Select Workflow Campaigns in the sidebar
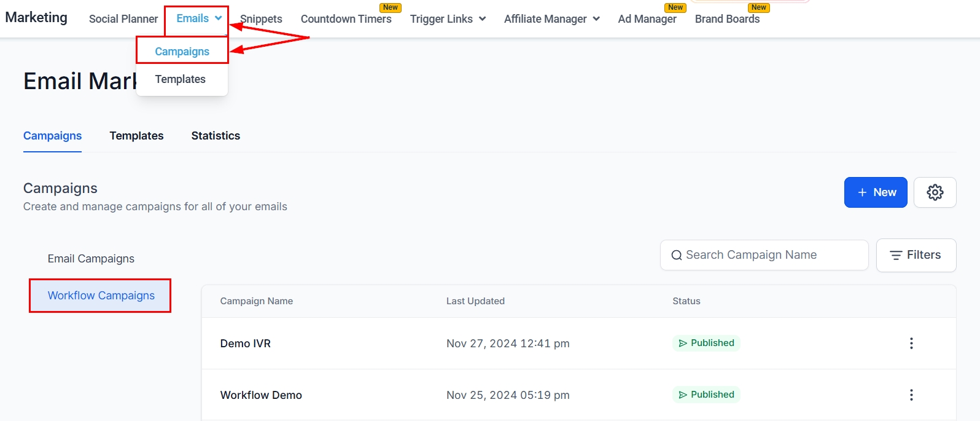Screen dimensions: 980x421 [x=101, y=296]
